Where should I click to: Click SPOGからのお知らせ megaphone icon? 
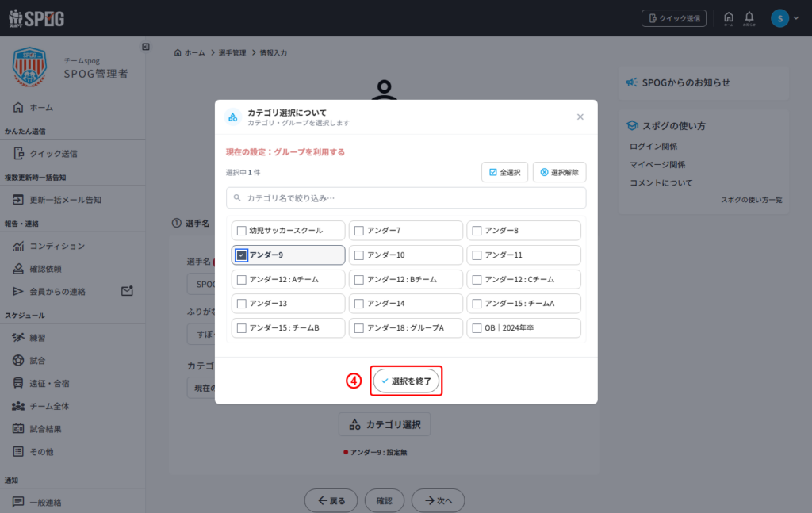pos(632,82)
